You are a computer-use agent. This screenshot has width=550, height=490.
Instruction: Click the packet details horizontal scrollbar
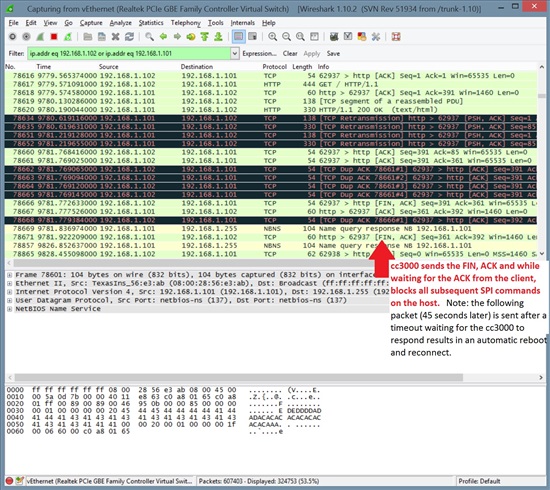point(239,377)
